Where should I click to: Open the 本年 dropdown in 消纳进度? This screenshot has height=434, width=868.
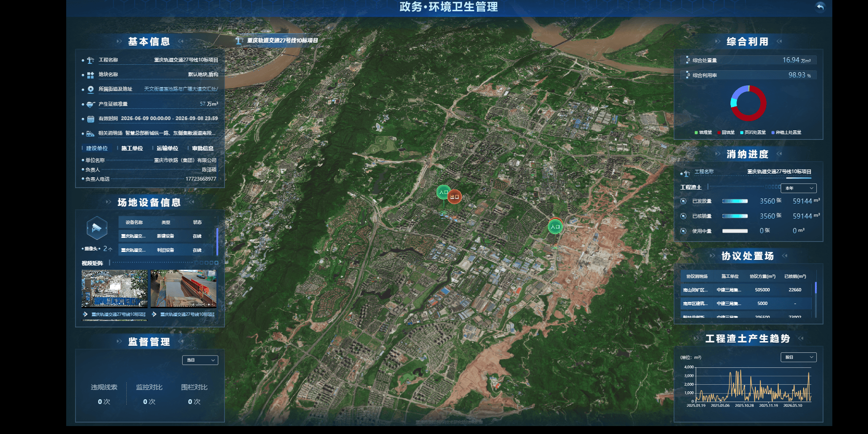799,188
